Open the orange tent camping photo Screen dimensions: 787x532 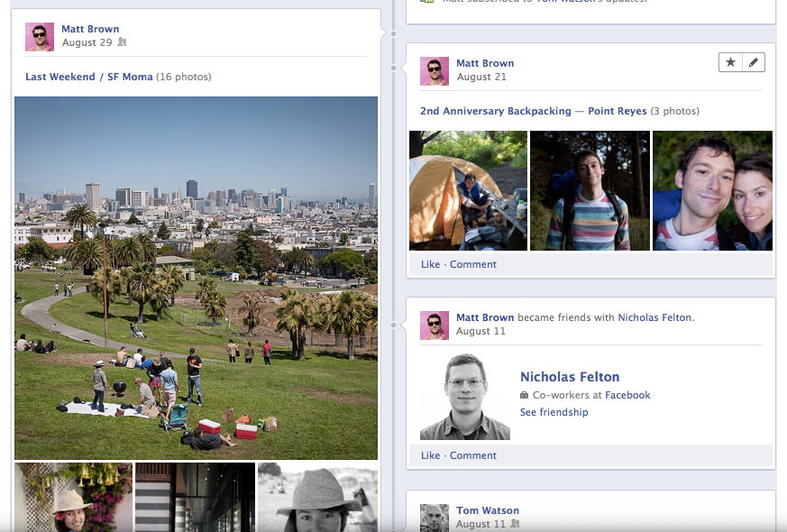[x=468, y=191]
